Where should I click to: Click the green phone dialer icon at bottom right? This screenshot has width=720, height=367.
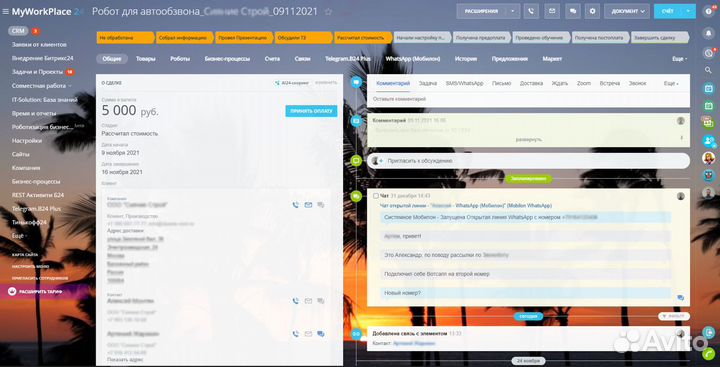pos(709,353)
